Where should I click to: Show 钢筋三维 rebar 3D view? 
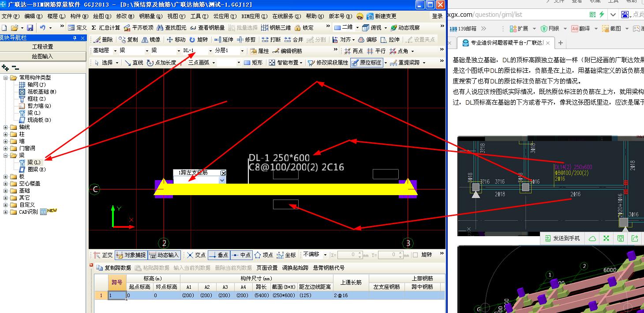[276, 28]
